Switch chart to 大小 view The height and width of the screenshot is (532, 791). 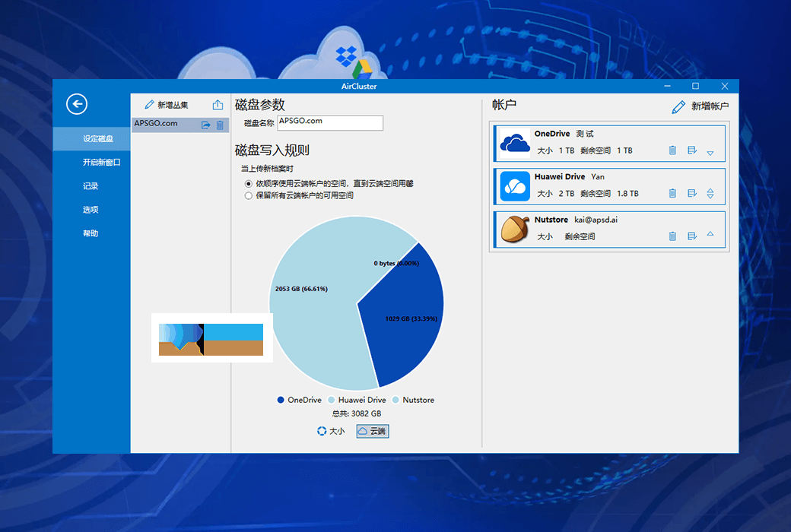tap(331, 431)
